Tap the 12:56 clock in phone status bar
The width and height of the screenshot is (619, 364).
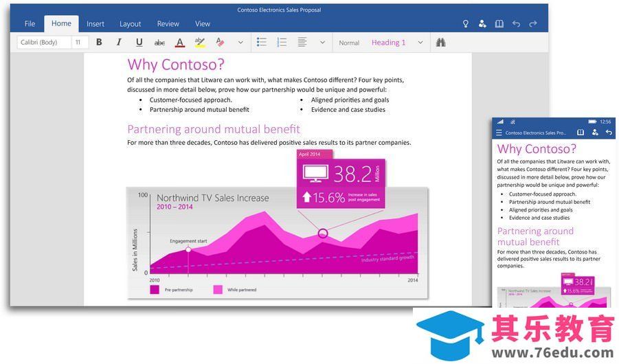(x=605, y=122)
